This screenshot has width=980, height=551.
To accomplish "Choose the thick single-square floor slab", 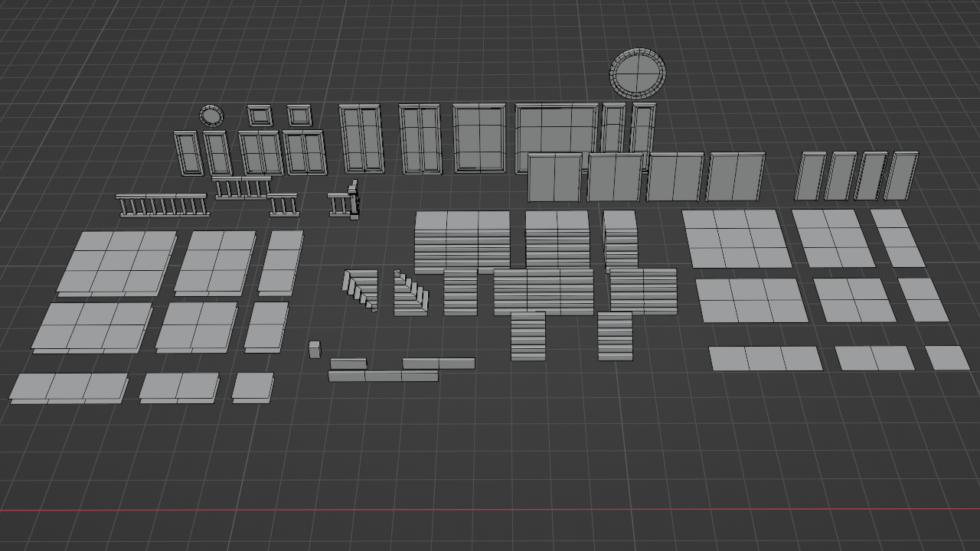I will (253, 386).
